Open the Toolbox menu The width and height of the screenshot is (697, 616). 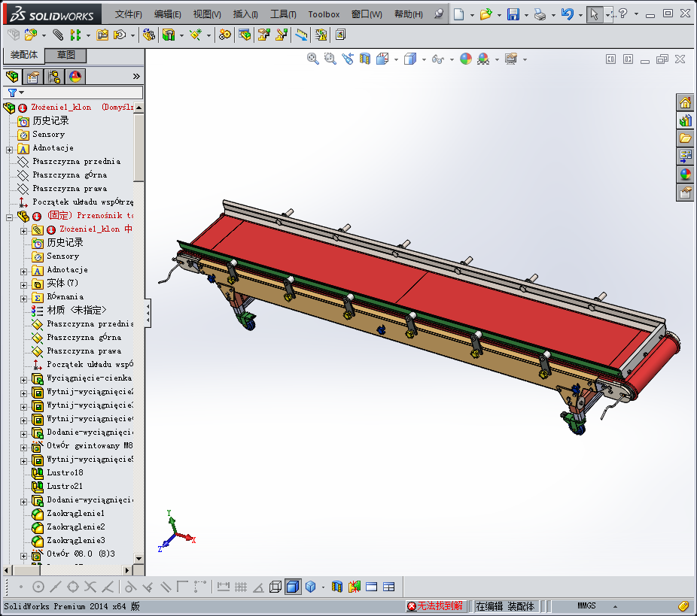tap(324, 14)
